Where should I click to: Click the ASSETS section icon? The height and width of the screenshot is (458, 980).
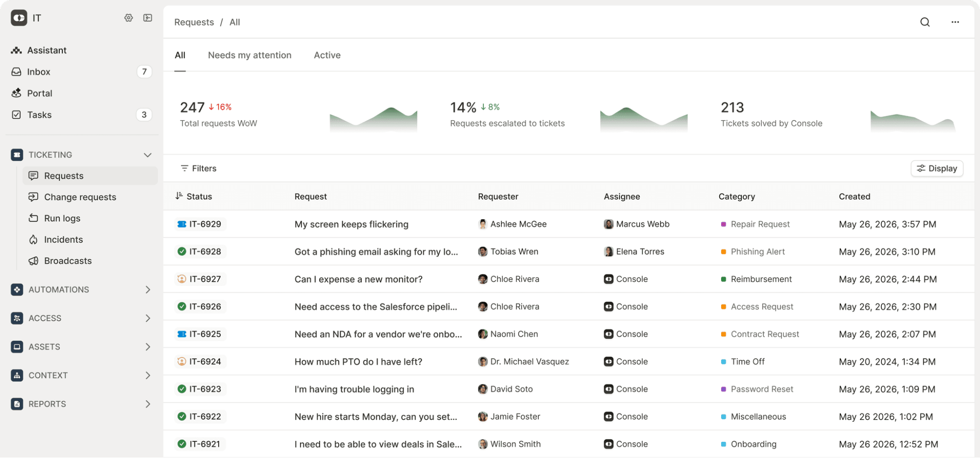coord(17,347)
